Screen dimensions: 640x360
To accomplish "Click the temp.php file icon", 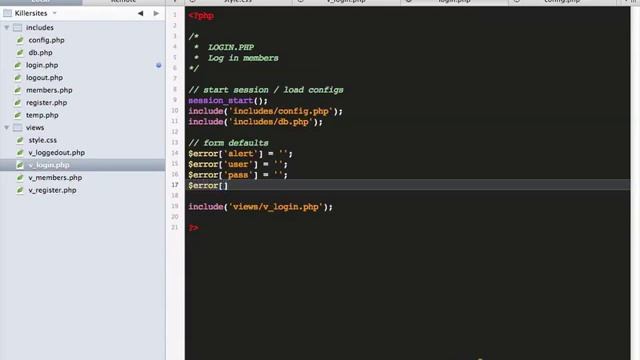I will click(18, 115).
